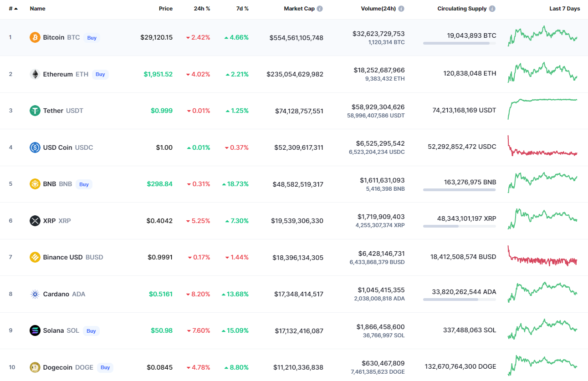Sort by the Name column header
Screen dimensions: 588x381
[x=37, y=9]
